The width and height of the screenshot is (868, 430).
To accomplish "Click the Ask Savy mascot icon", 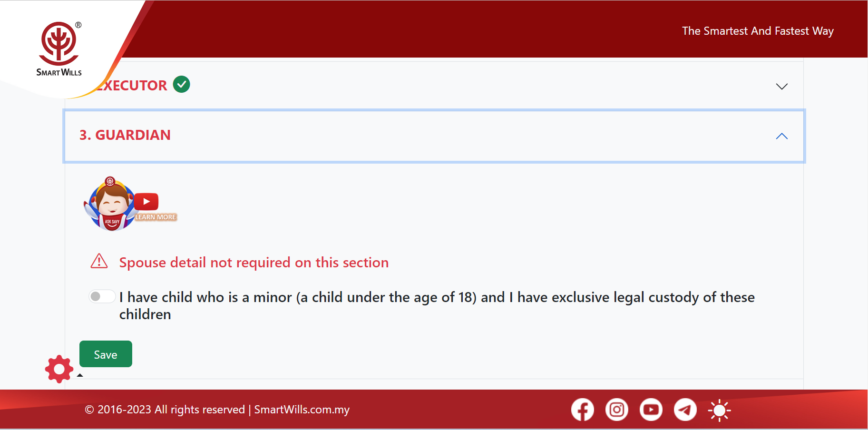I will 111,205.
